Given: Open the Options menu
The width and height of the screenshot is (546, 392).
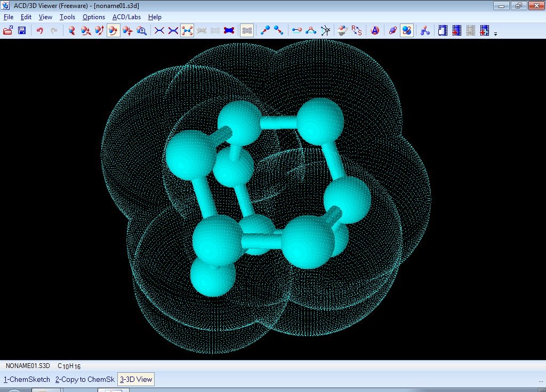Looking at the screenshot, I should point(93,17).
